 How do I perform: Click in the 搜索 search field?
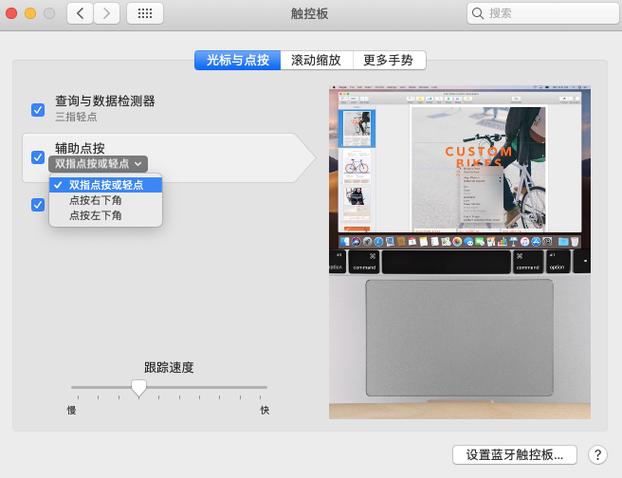pyautogui.click(x=543, y=13)
